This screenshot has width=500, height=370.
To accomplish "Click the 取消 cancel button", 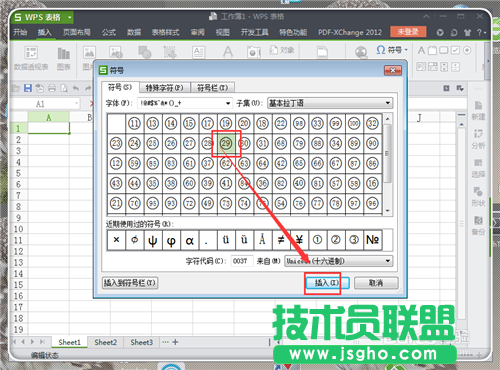I will [x=376, y=283].
